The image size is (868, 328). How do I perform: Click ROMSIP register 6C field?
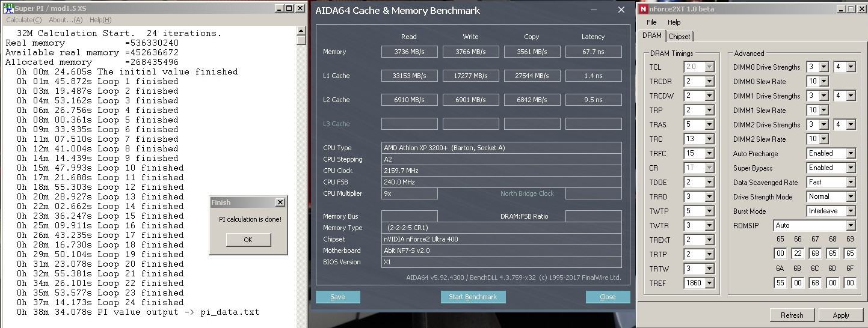(x=815, y=282)
